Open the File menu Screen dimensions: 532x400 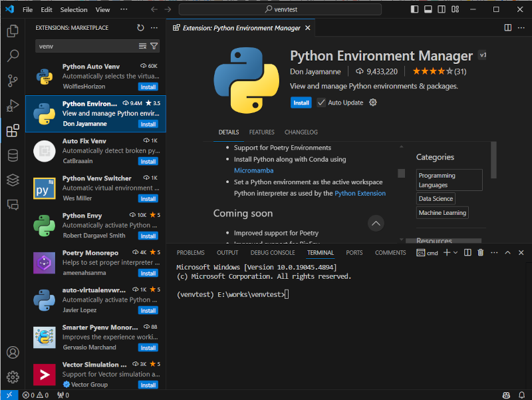point(27,9)
